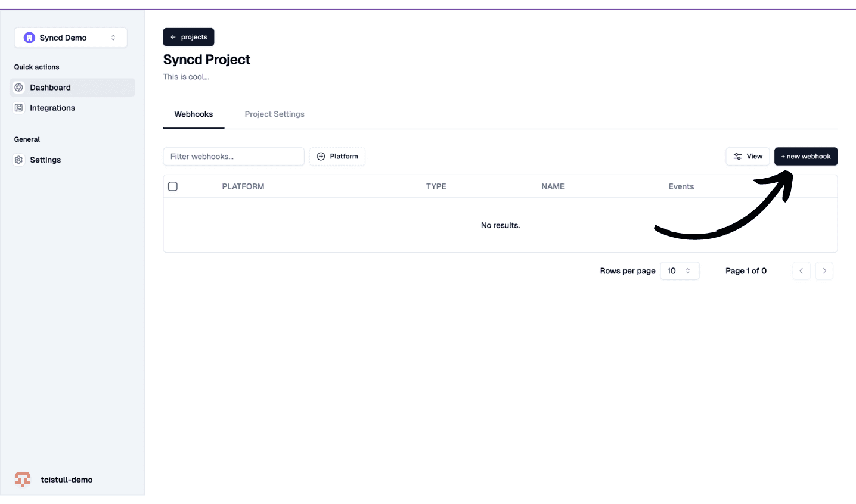Go to the previous page of results
The image size is (856, 504).
pos(801,271)
